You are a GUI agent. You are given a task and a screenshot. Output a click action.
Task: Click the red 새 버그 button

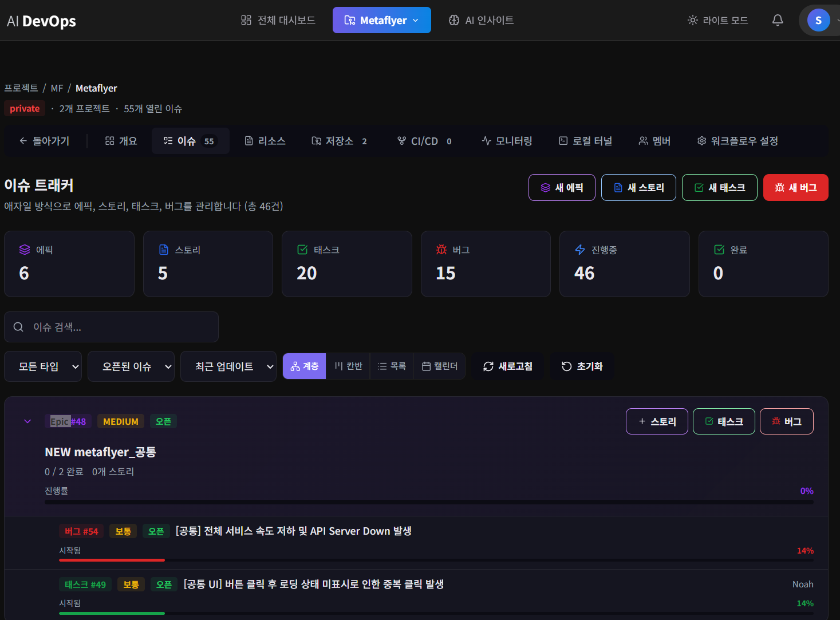tap(796, 188)
